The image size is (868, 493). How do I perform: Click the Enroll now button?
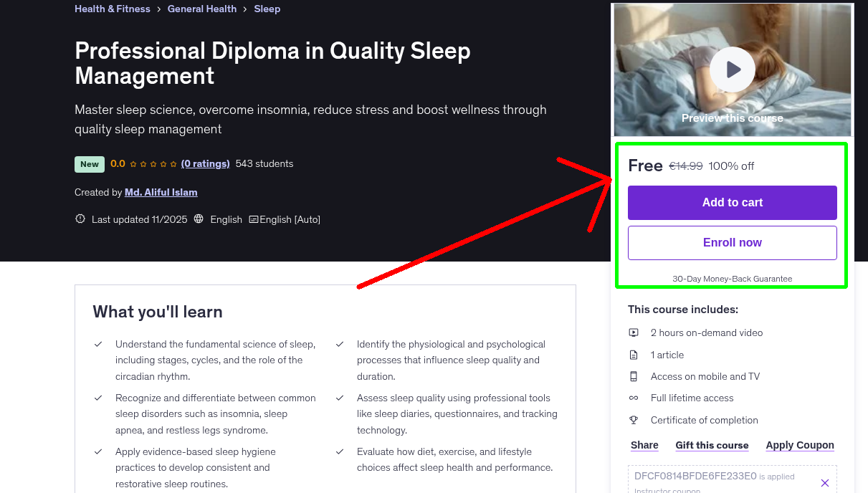point(732,242)
